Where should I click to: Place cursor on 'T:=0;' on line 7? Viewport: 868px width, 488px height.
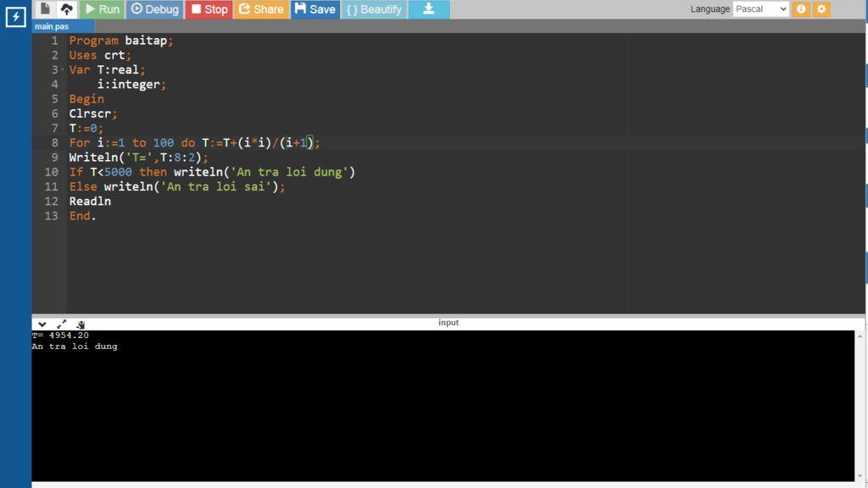point(86,129)
